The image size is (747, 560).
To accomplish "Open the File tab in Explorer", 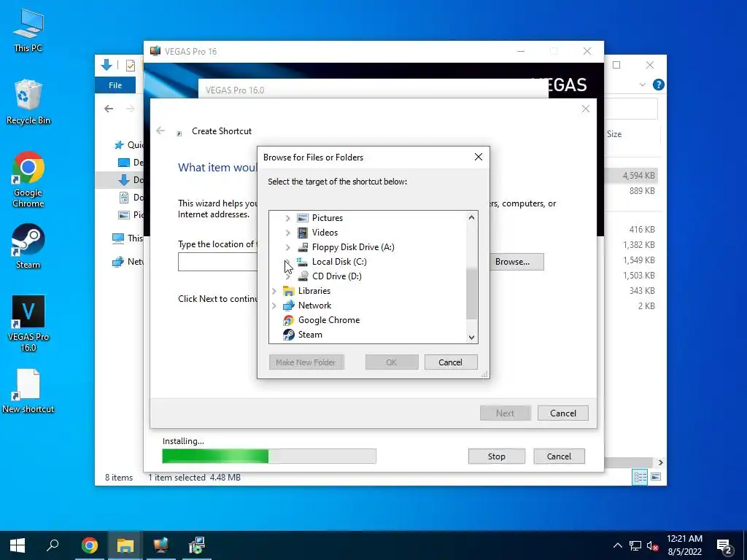I will tap(115, 85).
